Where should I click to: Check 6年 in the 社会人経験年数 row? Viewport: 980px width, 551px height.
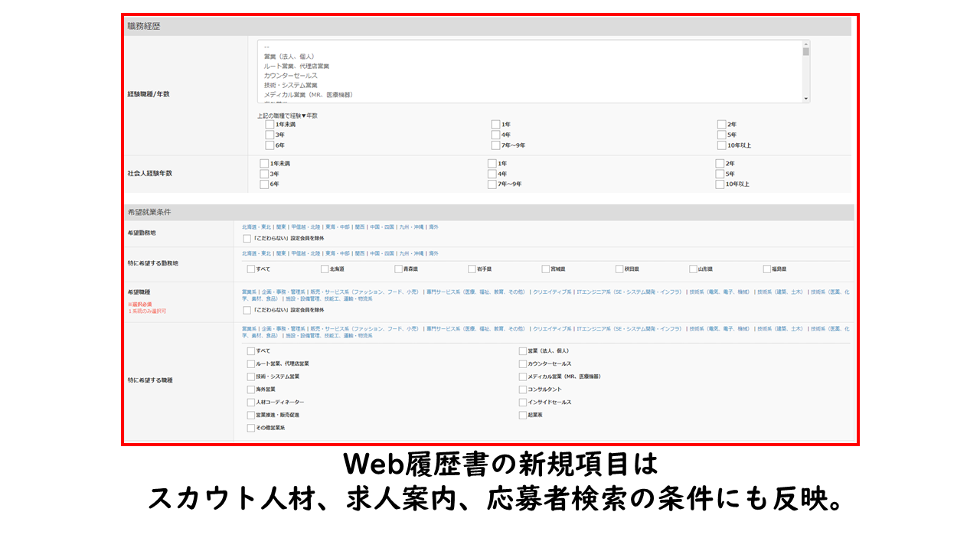pos(264,184)
